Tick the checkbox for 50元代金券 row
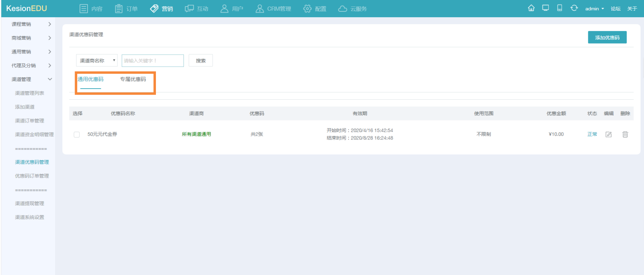The height and width of the screenshot is (275, 644). pos(76,134)
